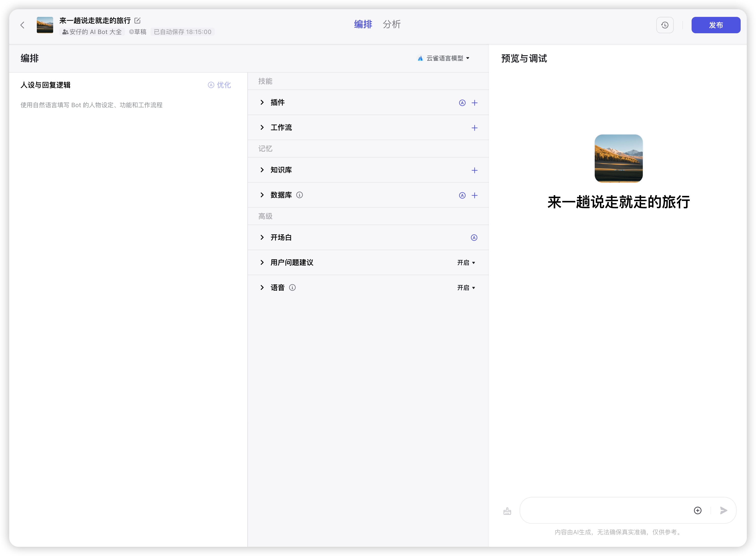Screen dimensions: 756x556
Task: Click the 草稿 draft status label
Action: tap(138, 32)
